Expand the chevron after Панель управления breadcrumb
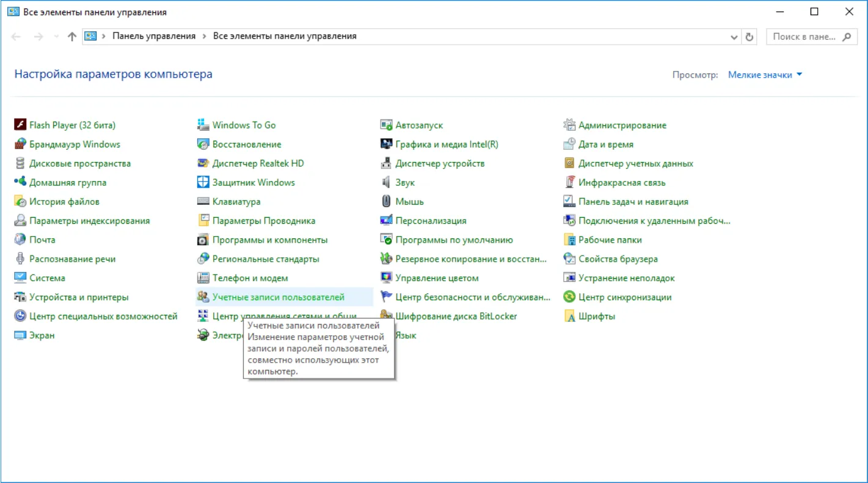The width and height of the screenshot is (868, 483). [x=204, y=36]
